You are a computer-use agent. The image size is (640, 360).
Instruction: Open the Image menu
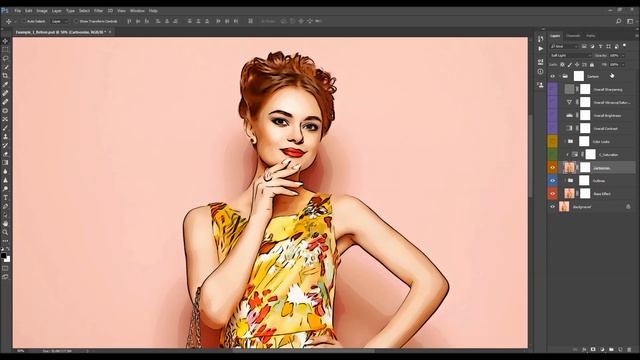(42, 11)
